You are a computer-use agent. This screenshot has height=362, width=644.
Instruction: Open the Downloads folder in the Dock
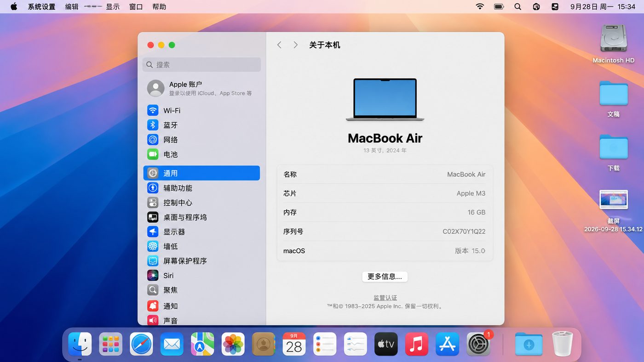pyautogui.click(x=529, y=344)
